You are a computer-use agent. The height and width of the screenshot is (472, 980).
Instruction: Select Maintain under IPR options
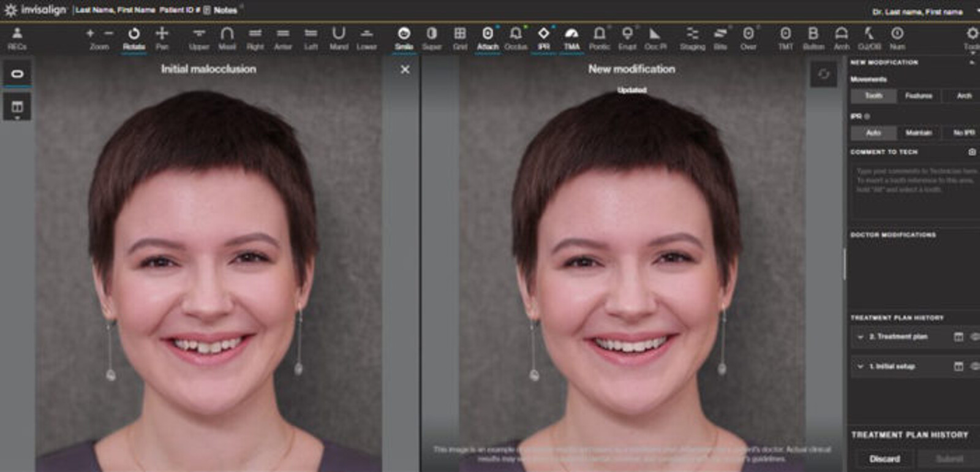tap(918, 133)
